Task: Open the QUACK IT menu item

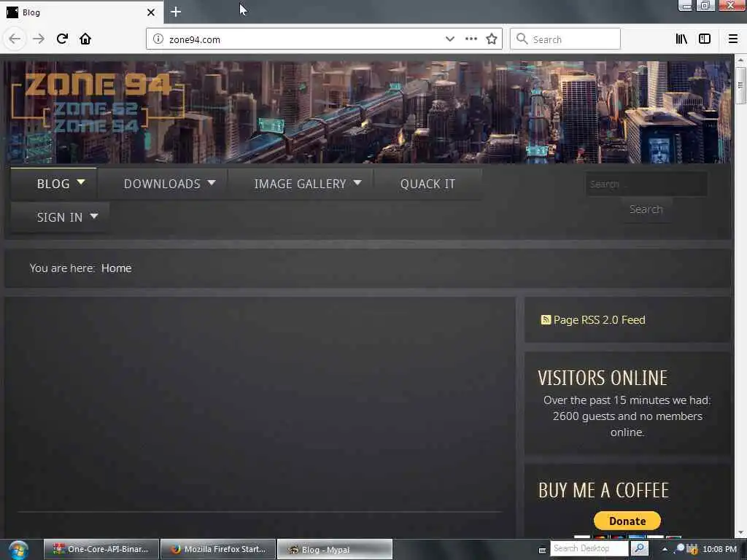Action: click(427, 184)
